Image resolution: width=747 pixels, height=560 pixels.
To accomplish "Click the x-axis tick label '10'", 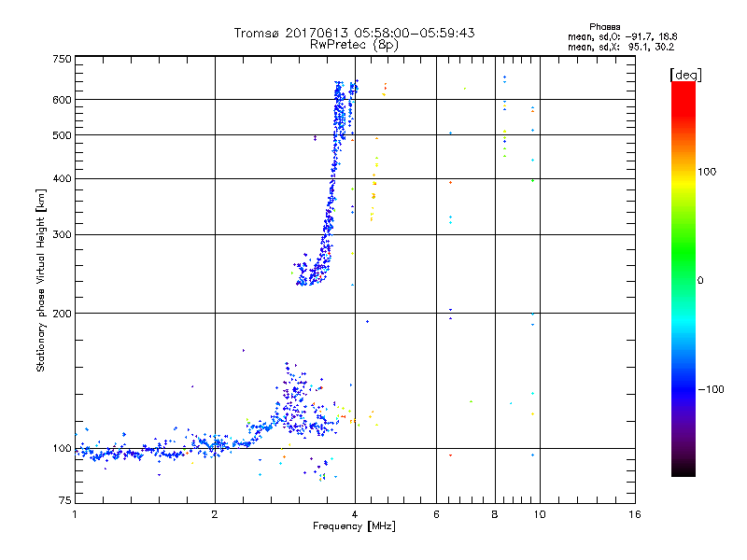I will (x=540, y=514).
